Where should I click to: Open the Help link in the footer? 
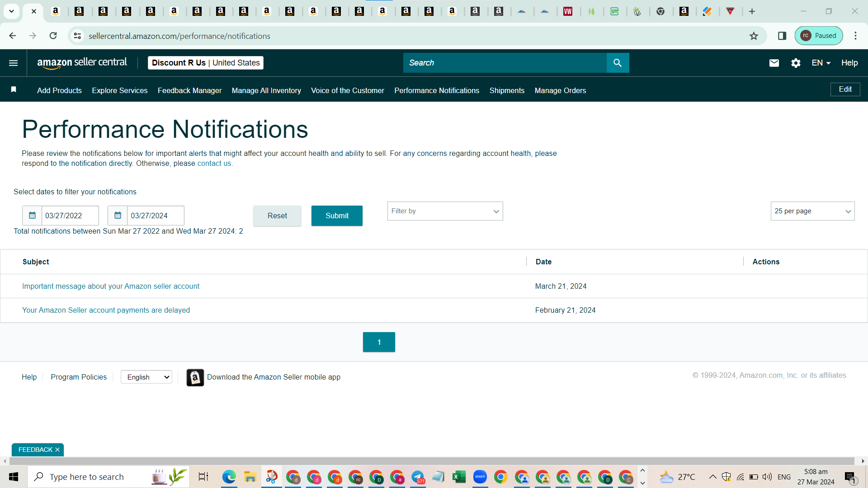29,377
